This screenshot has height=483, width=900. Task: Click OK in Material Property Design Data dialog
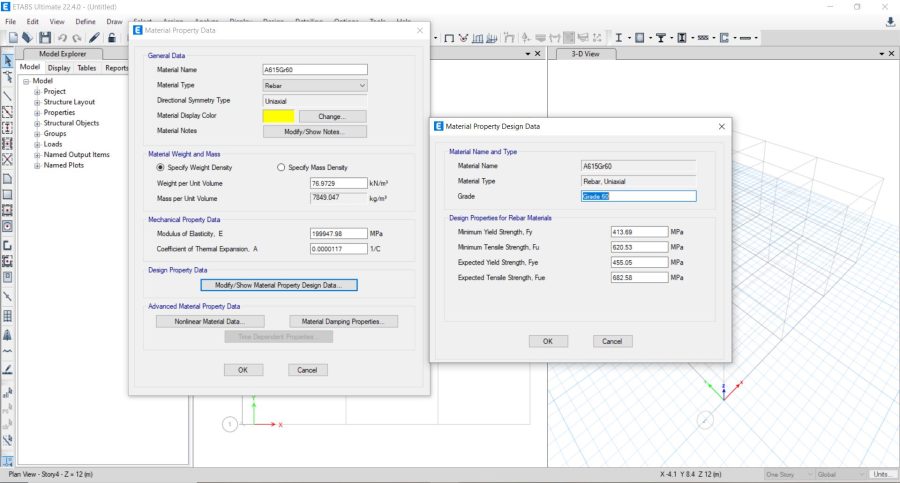[548, 341]
